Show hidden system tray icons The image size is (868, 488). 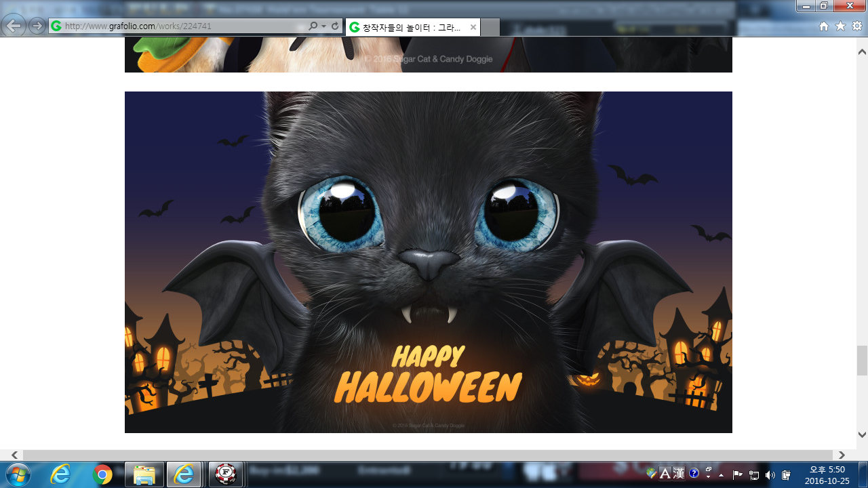[721, 475]
